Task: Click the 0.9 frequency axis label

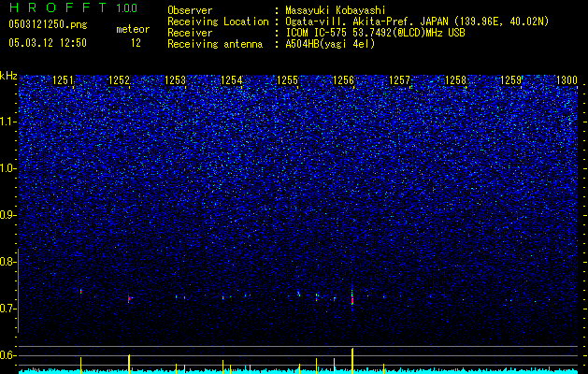Action: click(x=8, y=215)
